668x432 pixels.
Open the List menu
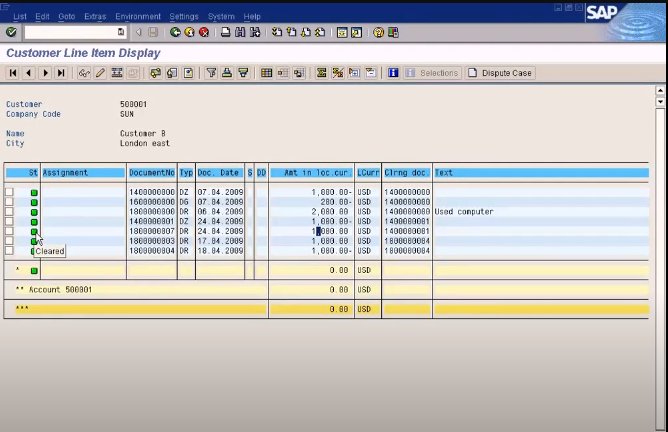point(20,17)
